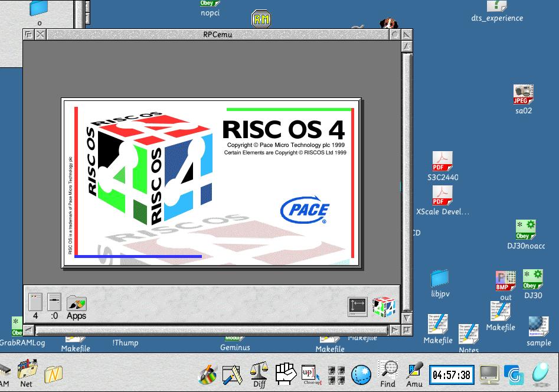The image size is (559, 392).
Task: Click the blue globe icon on icon bar
Action: coord(361,375)
